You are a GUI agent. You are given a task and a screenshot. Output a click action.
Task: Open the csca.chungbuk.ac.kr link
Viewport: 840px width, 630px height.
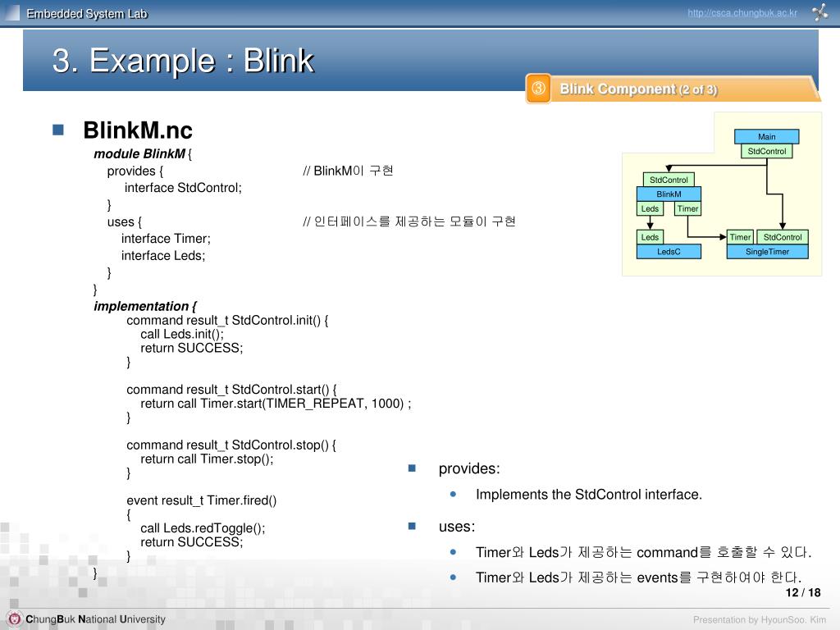click(742, 13)
